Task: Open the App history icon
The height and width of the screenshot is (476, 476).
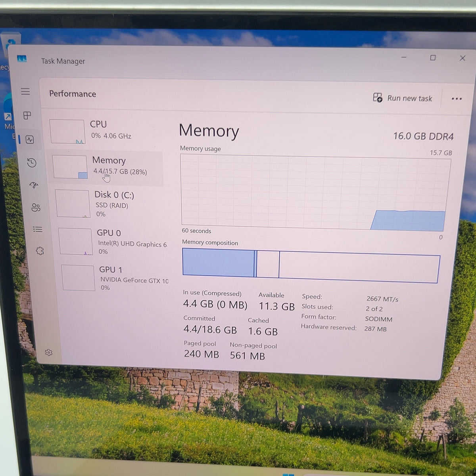Action: coord(32,163)
